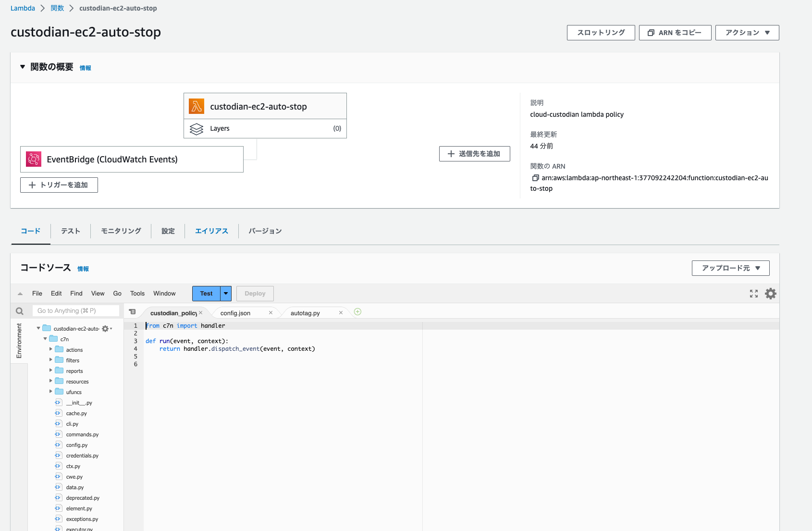Click the ARN をコピー button
The width and height of the screenshot is (812, 531).
click(675, 33)
